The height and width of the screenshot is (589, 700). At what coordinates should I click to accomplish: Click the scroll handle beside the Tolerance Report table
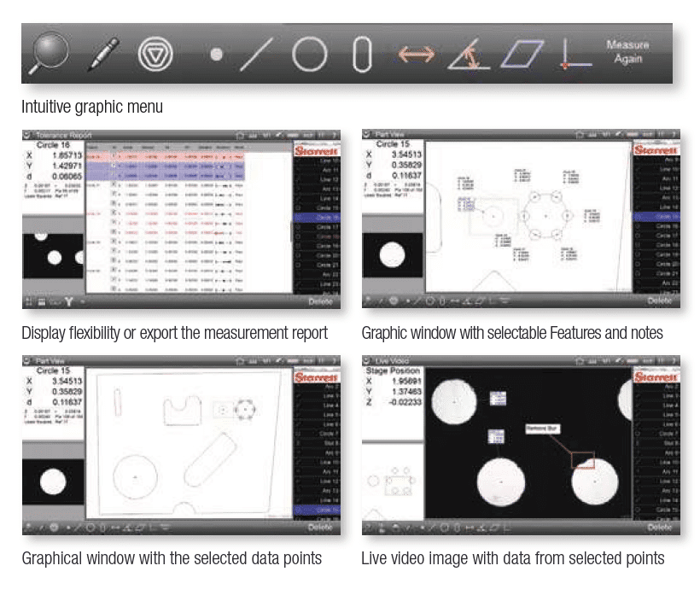(x=292, y=230)
